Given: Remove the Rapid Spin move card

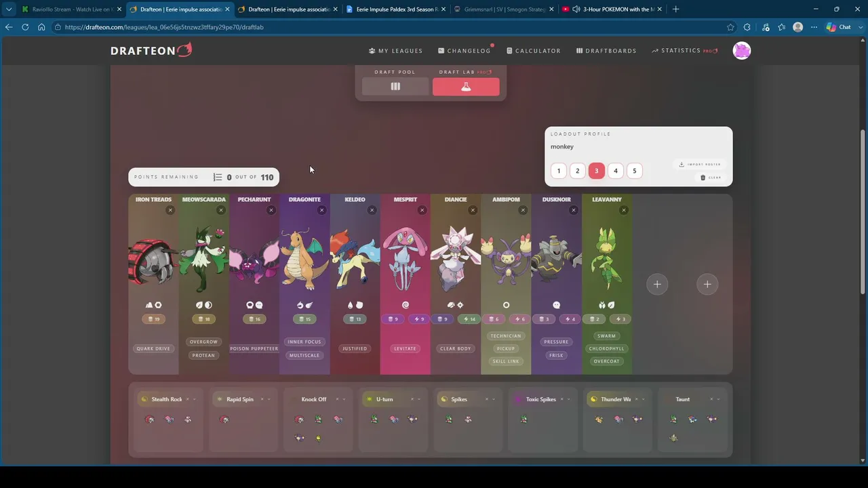Looking at the screenshot, I should [262, 399].
